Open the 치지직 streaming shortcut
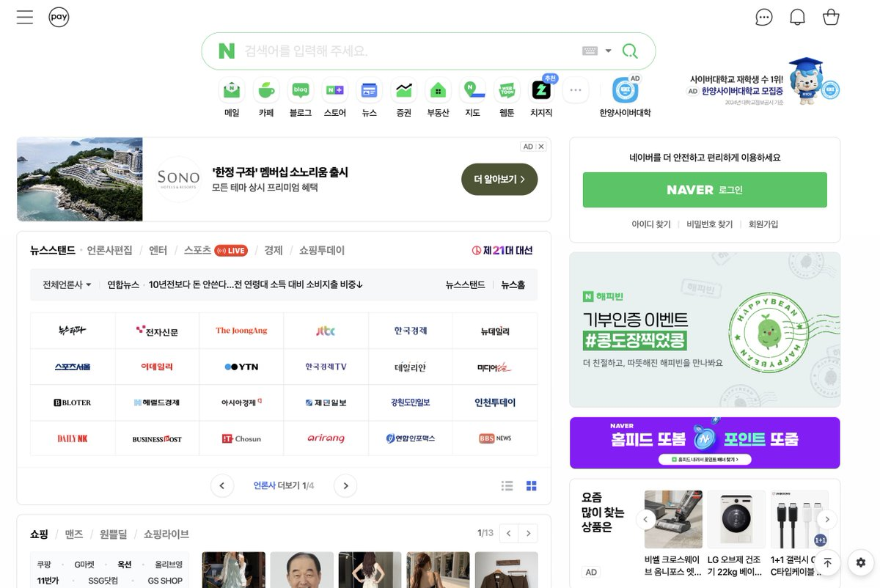 click(541, 98)
